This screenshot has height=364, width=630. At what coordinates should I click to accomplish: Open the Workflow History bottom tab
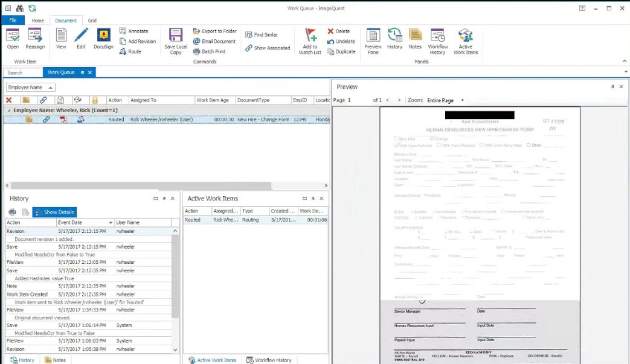[x=269, y=360]
